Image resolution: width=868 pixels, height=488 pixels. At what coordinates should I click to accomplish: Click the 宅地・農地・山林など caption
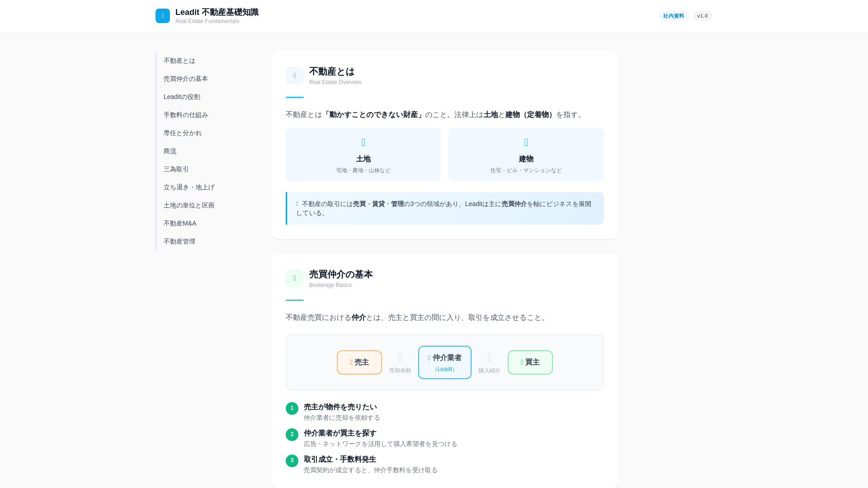363,170
